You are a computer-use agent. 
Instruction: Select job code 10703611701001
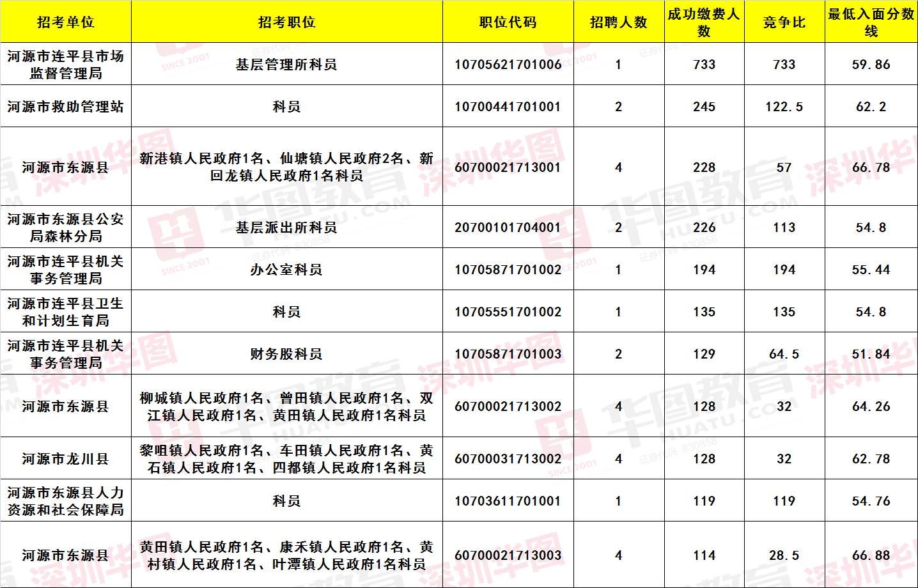pyautogui.click(x=508, y=500)
